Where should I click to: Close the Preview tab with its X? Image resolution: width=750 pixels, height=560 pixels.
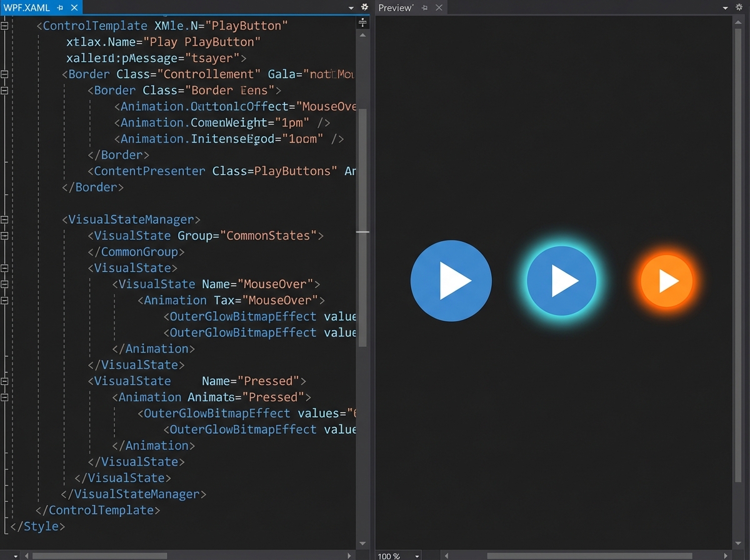click(x=439, y=7)
